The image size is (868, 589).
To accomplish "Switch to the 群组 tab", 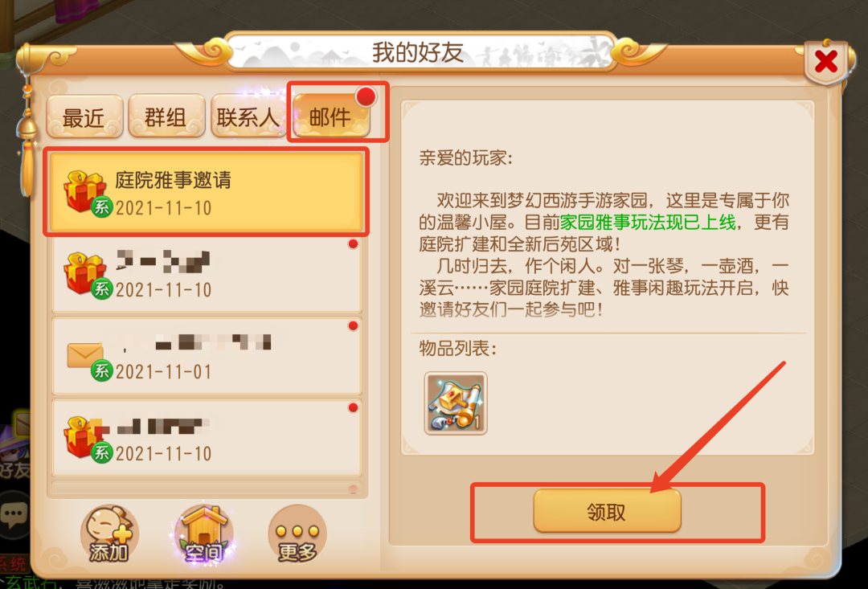I will (x=166, y=117).
